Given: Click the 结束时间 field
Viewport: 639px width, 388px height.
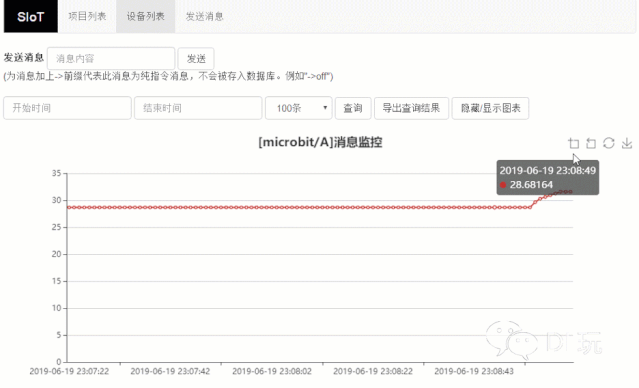Looking at the screenshot, I should (x=198, y=108).
